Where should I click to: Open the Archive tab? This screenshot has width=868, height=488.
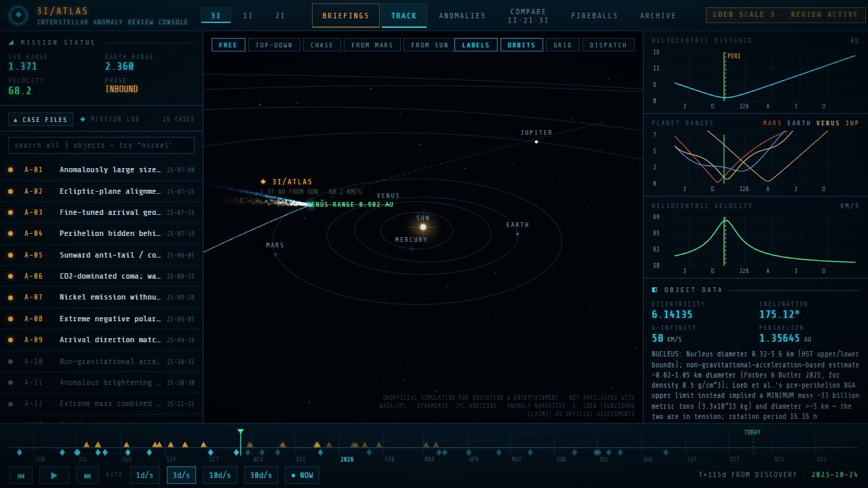point(658,16)
